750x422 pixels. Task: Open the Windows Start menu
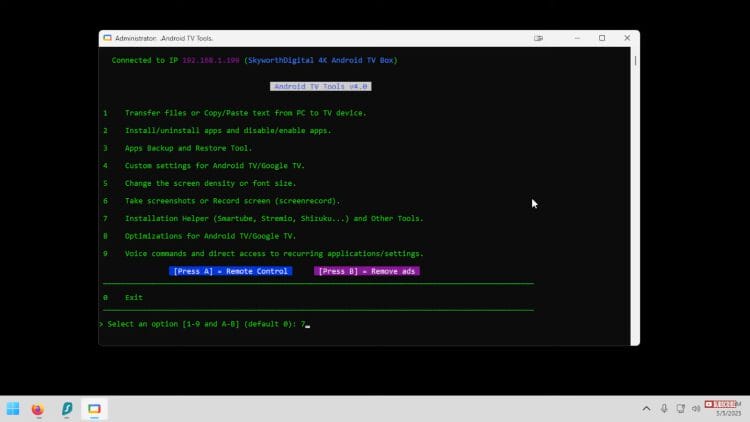tap(13, 409)
